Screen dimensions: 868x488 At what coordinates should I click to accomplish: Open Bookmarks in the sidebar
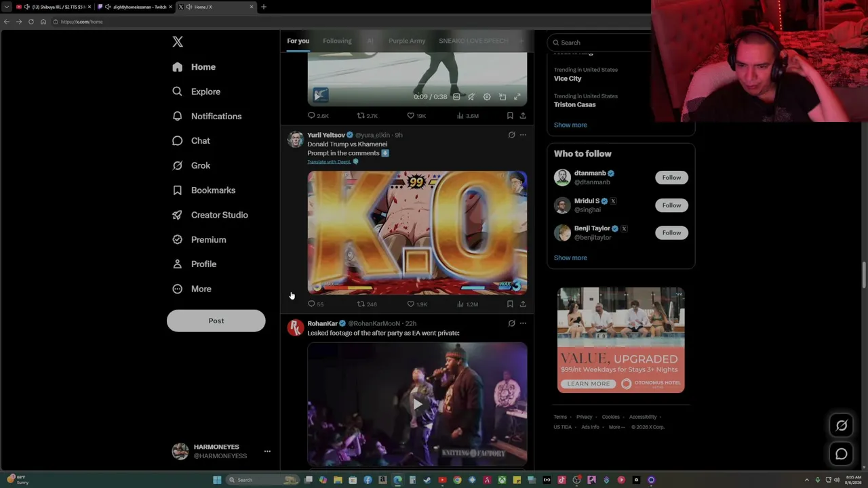click(204, 190)
